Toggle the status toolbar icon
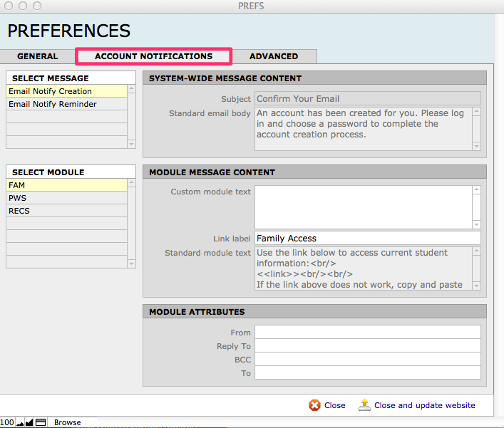This screenshot has height=428, width=504. (x=41, y=422)
